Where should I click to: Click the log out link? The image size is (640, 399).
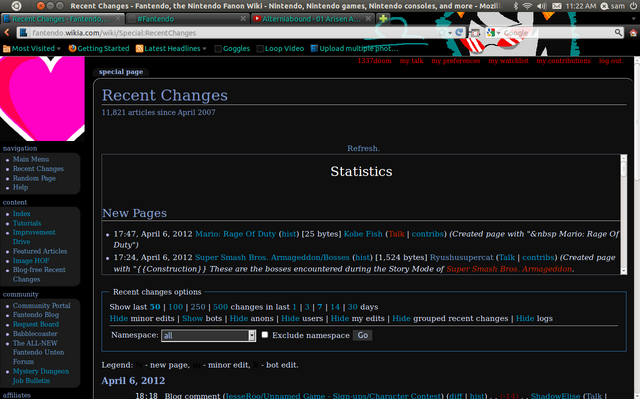tap(610, 61)
